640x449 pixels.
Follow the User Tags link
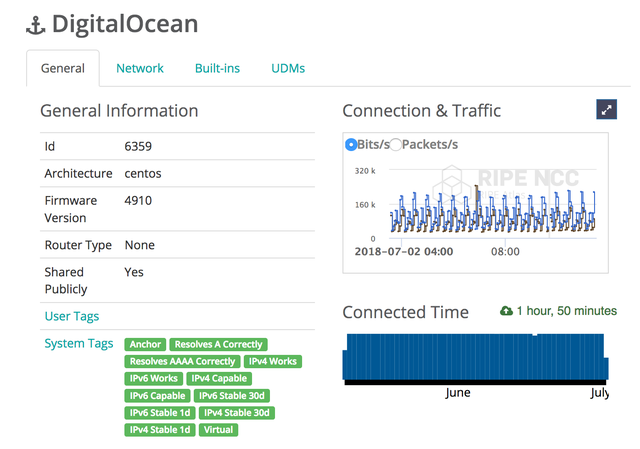(72, 316)
